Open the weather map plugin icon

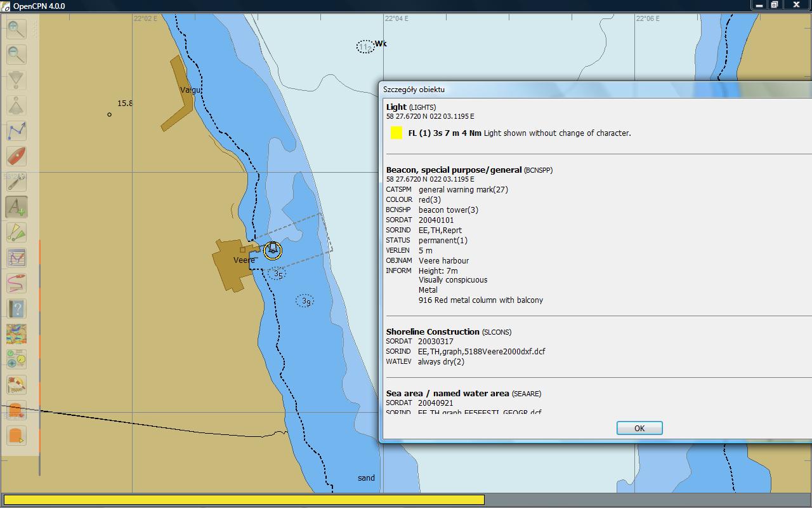[16, 334]
